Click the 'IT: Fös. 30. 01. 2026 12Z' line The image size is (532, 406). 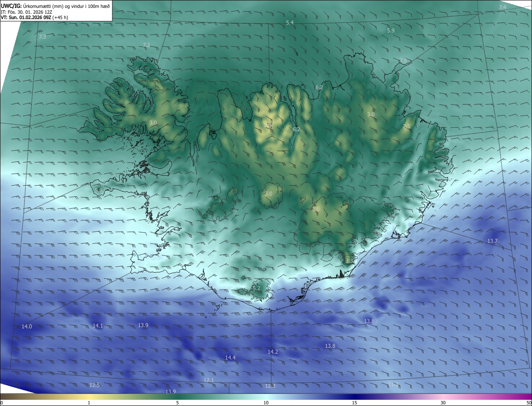click(26, 12)
